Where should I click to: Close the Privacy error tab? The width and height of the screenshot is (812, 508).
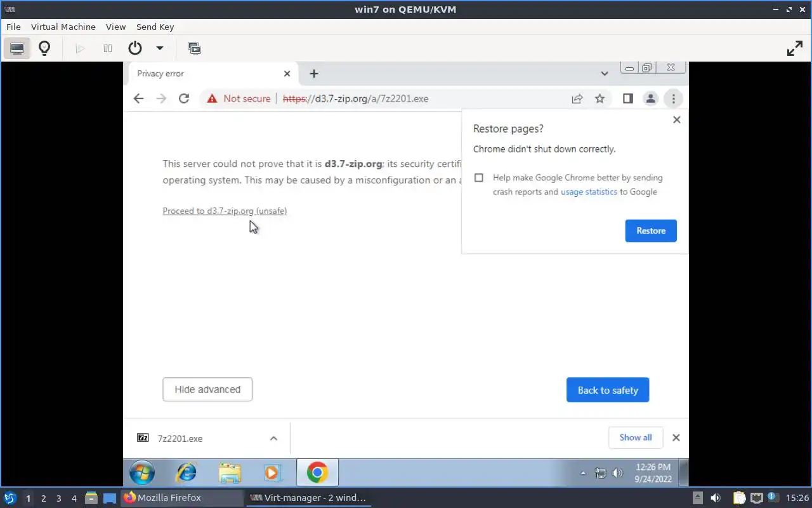[x=287, y=74]
